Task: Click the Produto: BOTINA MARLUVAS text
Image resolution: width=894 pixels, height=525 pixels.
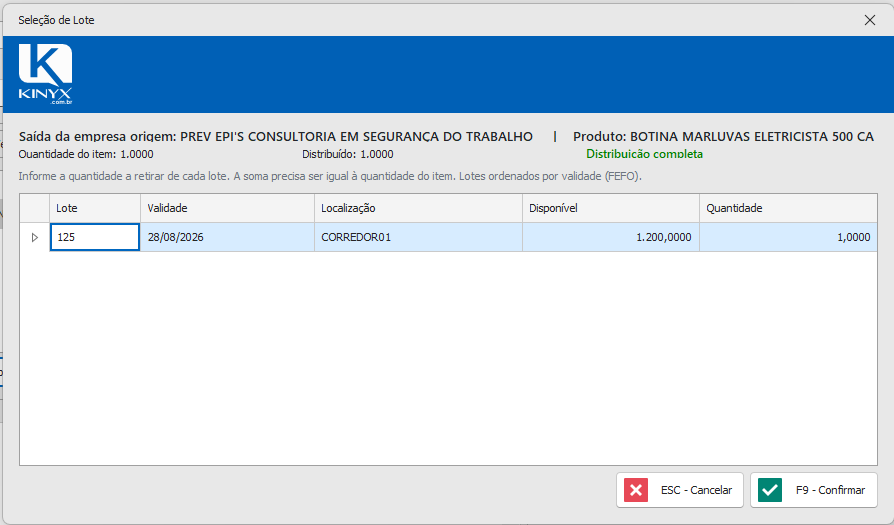Action: coord(723,136)
